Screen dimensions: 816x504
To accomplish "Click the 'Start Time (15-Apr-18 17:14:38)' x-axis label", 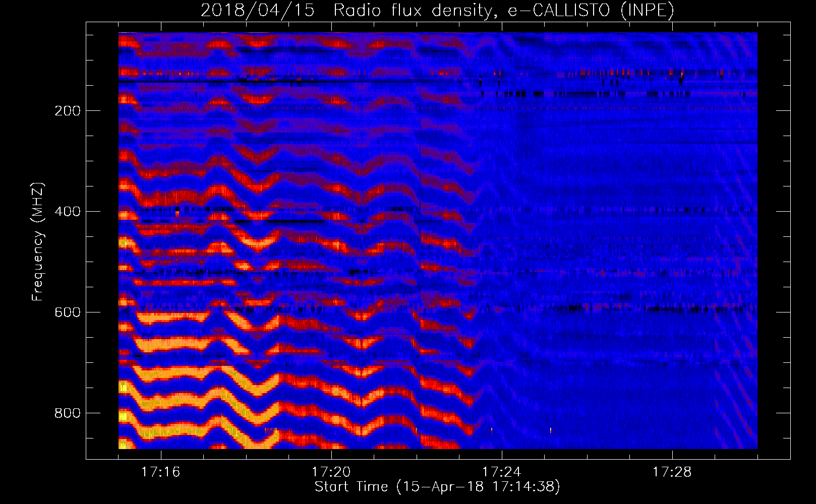I will [x=437, y=487].
